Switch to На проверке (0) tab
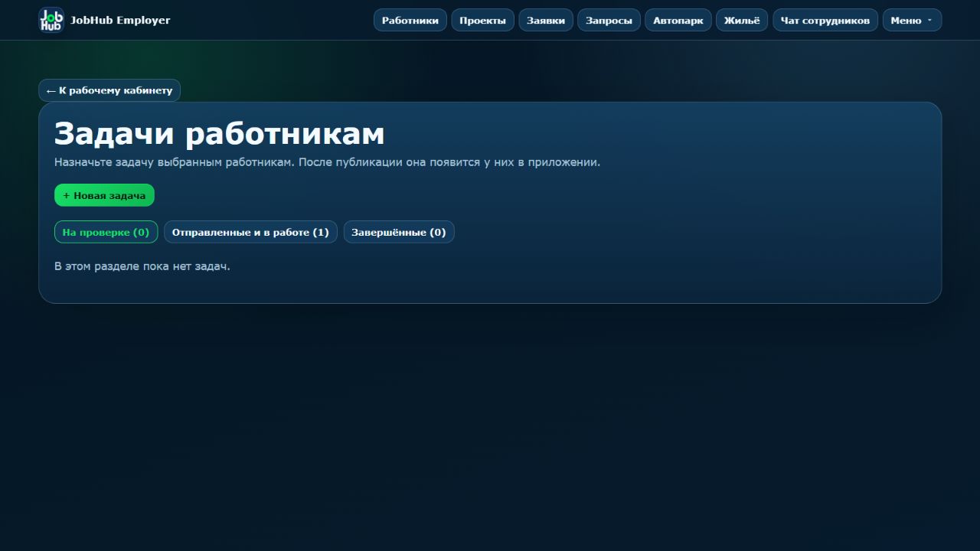The width and height of the screenshot is (980, 551). [106, 232]
